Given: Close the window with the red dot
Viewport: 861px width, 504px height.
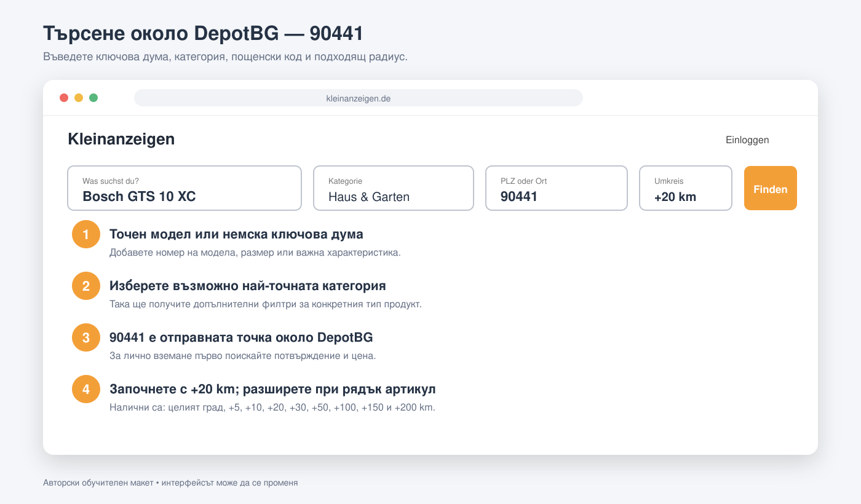Looking at the screenshot, I should coord(64,98).
